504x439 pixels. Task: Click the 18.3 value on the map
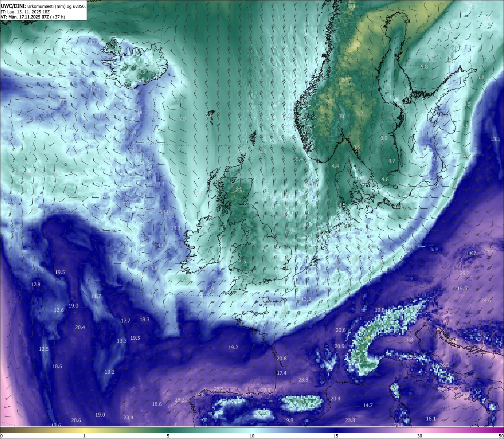point(145,319)
